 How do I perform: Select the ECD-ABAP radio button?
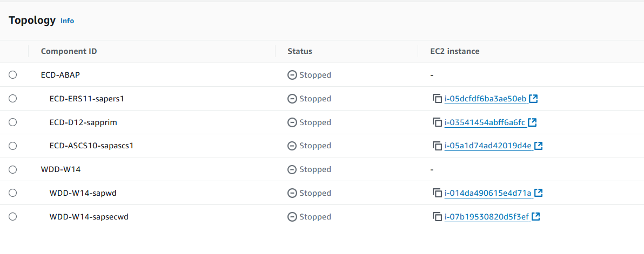13,75
